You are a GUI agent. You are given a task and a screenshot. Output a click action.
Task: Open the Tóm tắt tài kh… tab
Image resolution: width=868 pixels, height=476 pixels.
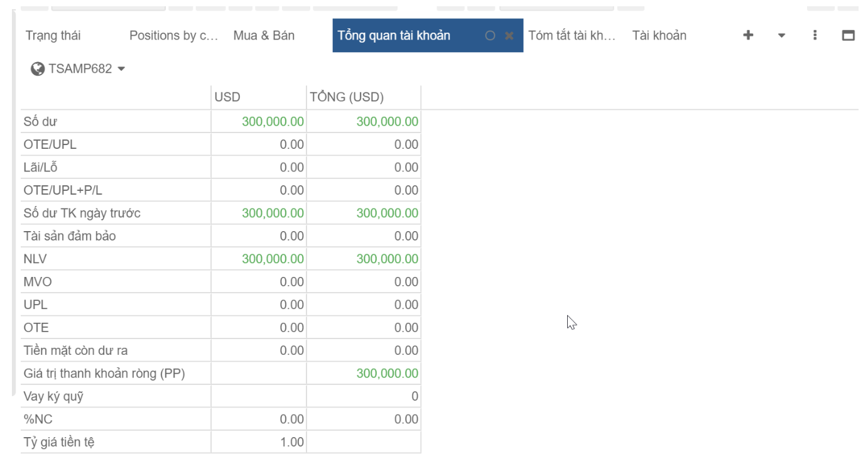572,36
